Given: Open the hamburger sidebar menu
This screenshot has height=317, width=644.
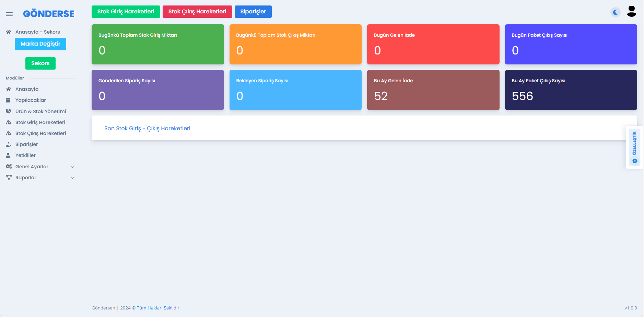Looking at the screenshot, I should click(9, 14).
